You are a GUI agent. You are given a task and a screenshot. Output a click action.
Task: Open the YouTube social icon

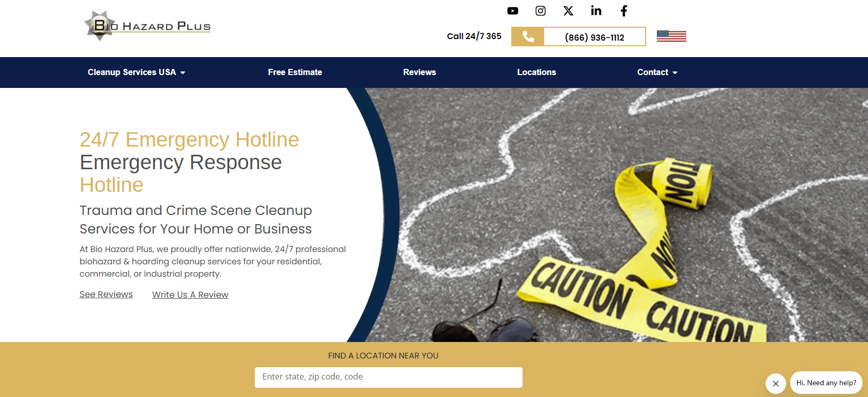tap(513, 11)
